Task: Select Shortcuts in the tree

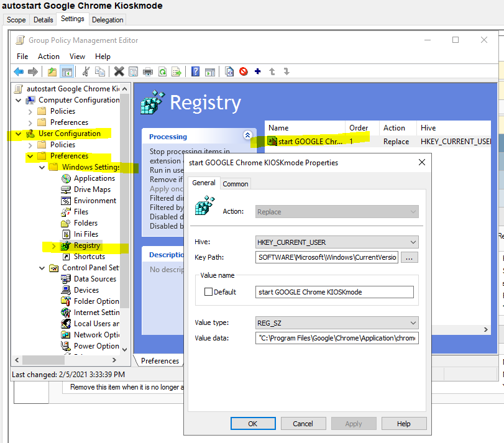Action: [x=89, y=257]
